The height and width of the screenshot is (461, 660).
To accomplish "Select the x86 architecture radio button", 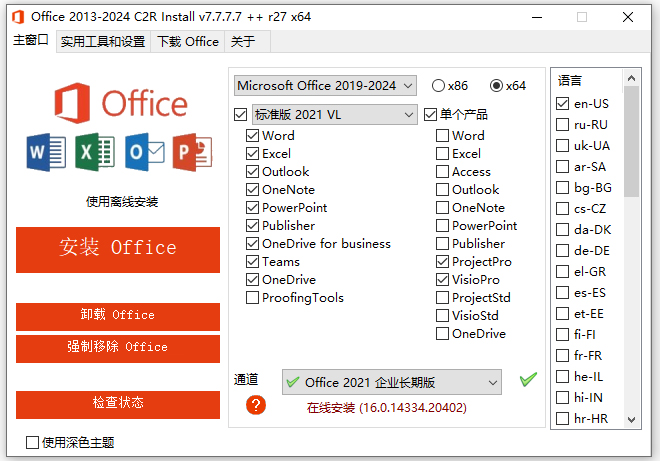I will 438,85.
